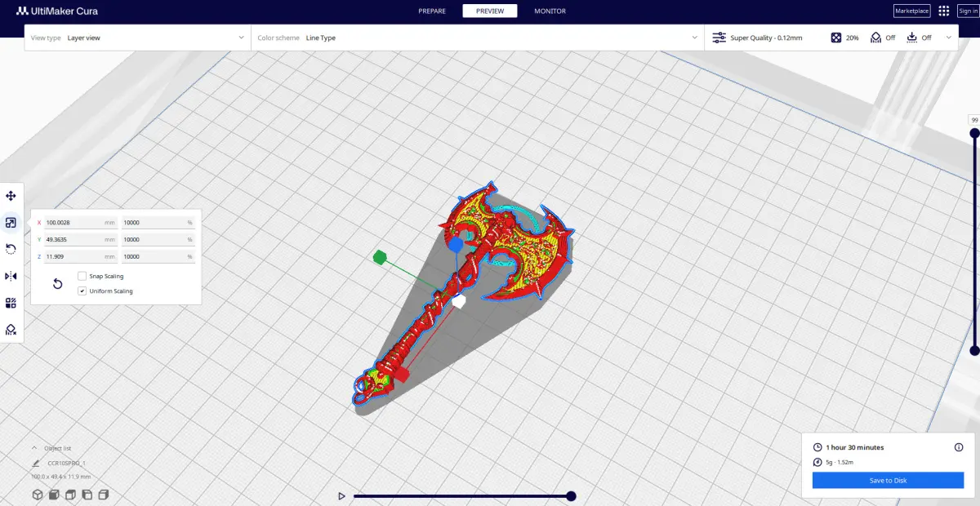Click the material spool icon beside 5g

pyautogui.click(x=818, y=462)
